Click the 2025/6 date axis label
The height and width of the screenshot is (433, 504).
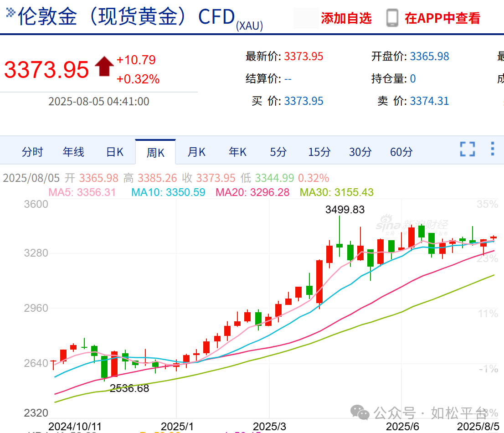pyautogui.click(x=402, y=427)
